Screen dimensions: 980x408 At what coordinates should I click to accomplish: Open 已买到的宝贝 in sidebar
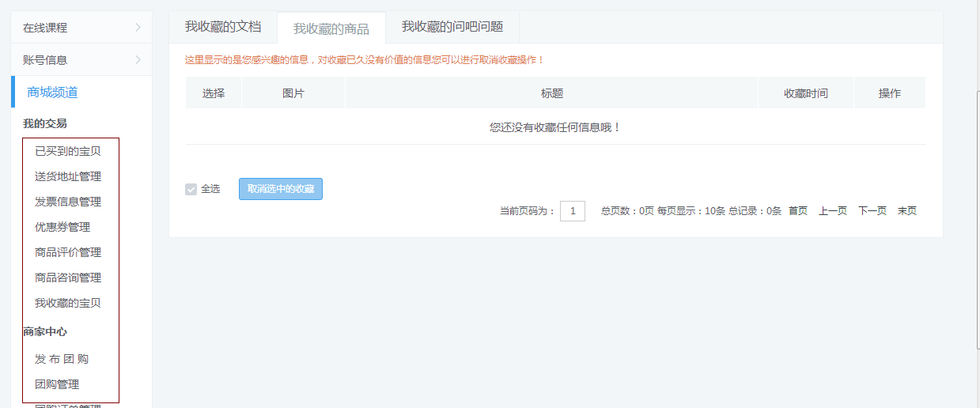pos(68,151)
